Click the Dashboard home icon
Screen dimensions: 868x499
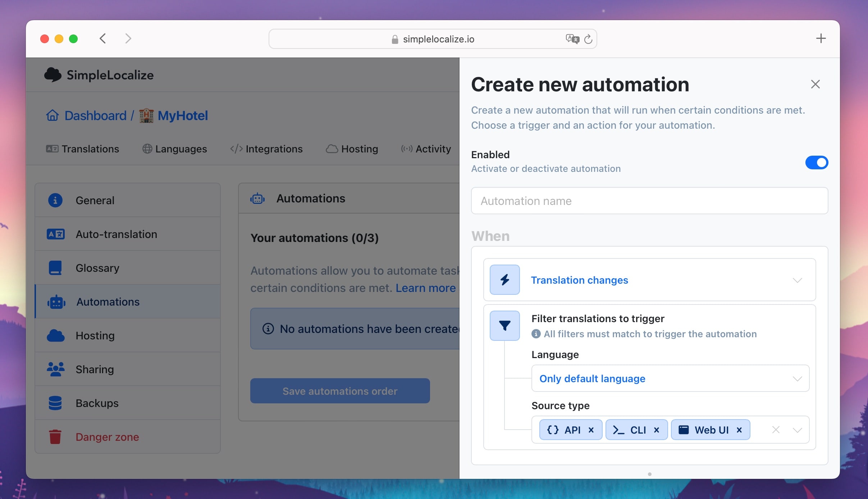pos(52,115)
